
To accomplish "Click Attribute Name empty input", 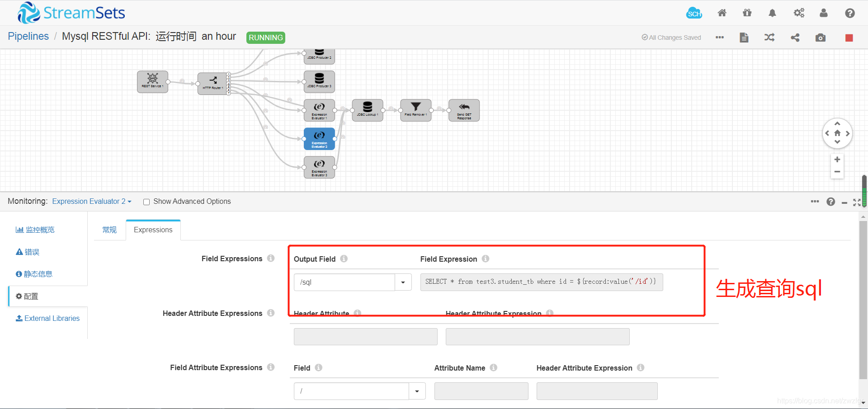I will point(481,391).
